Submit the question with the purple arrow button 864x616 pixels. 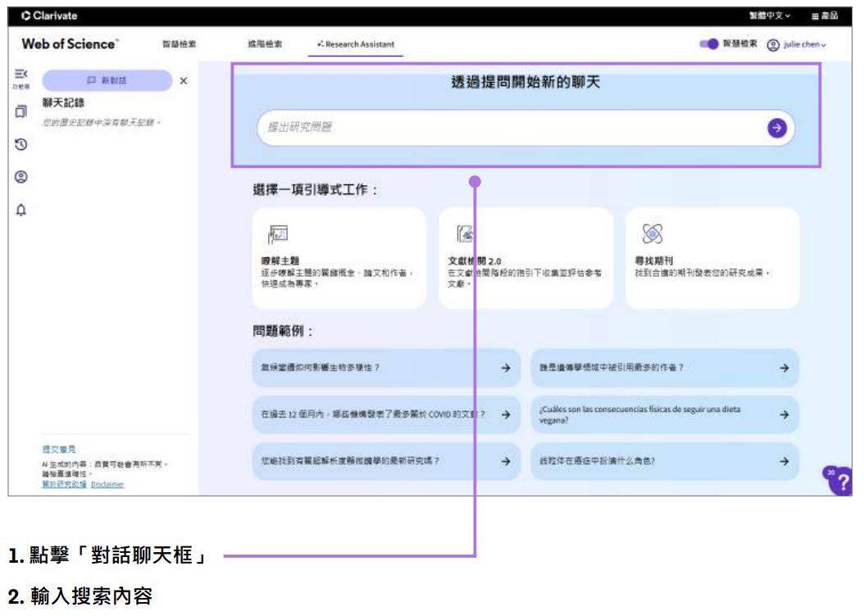[x=776, y=129]
